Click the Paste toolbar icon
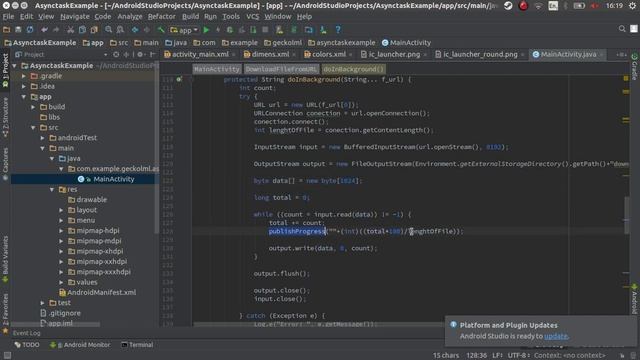Viewport: 640px width, 360px height. (94, 30)
